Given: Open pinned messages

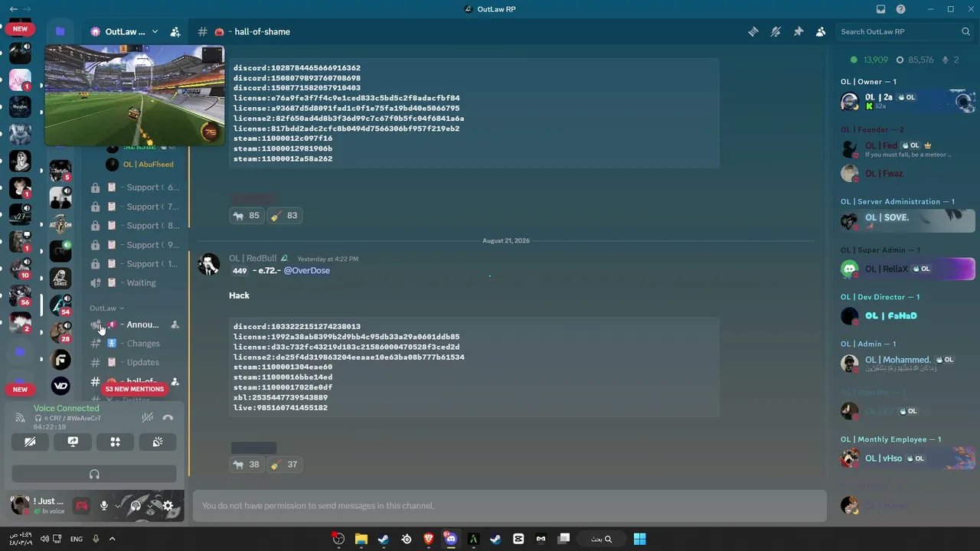Looking at the screenshot, I should pyautogui.click(x=798, y=31).
